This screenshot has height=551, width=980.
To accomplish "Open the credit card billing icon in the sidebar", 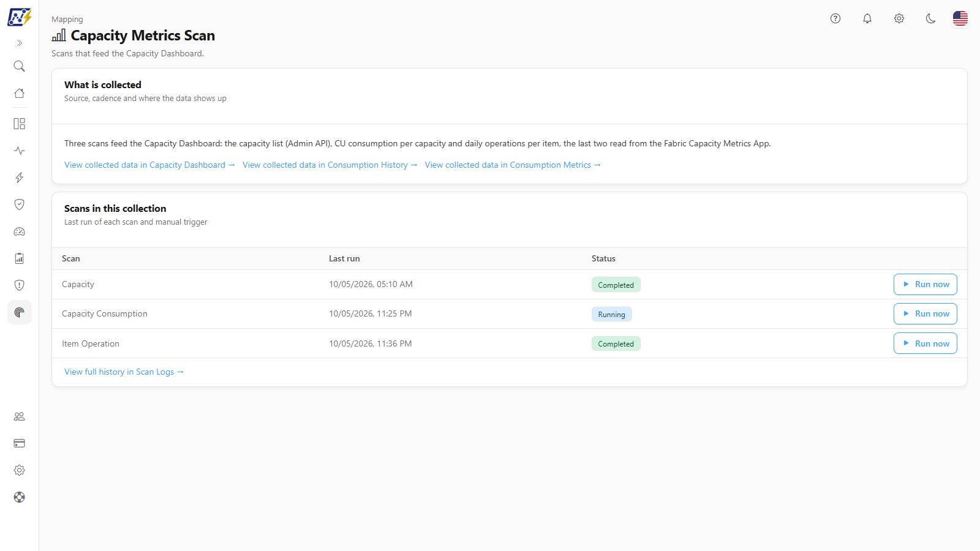I will [20, 443].
